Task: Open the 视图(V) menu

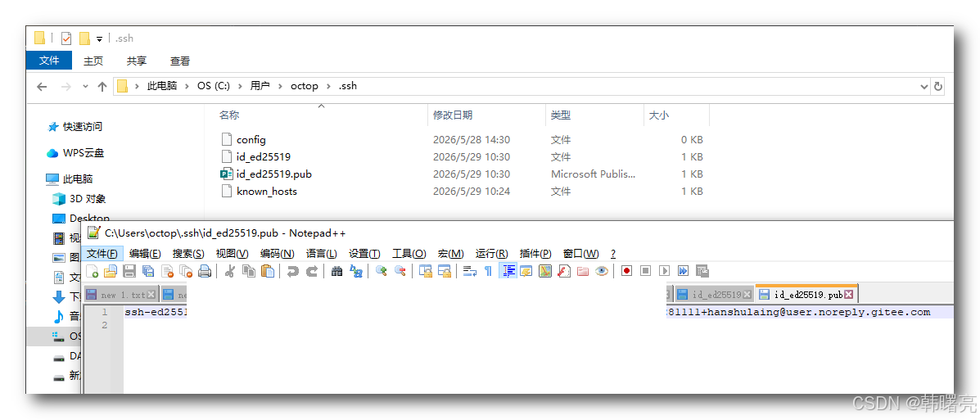Action: coord(232,254)
